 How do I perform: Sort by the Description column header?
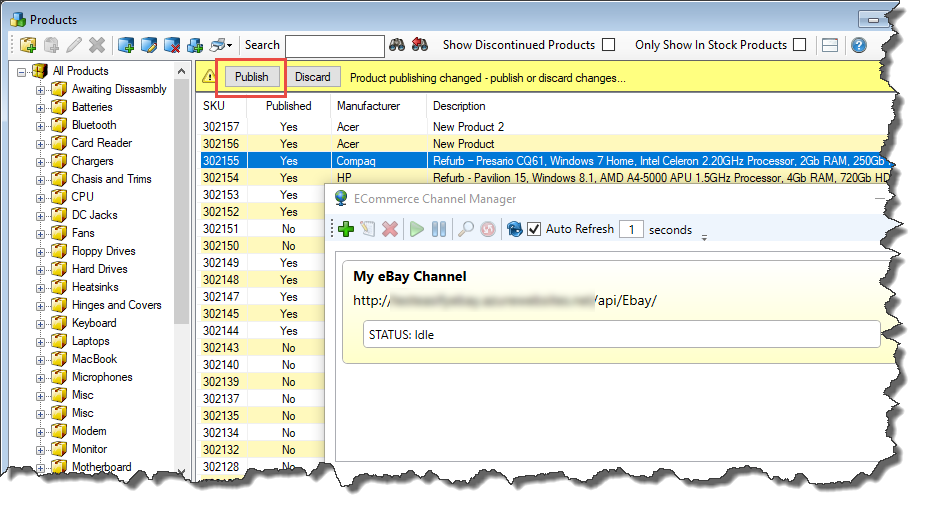[658, 106]
